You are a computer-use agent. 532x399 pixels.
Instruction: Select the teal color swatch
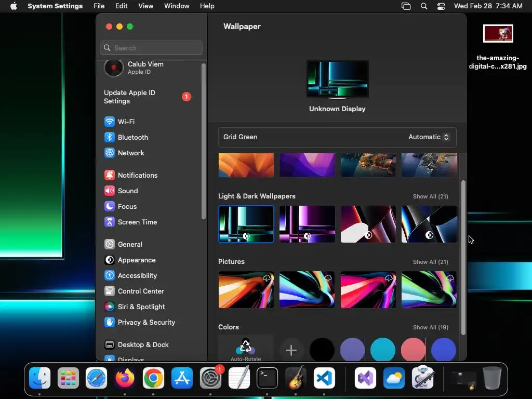click(383, 350)
